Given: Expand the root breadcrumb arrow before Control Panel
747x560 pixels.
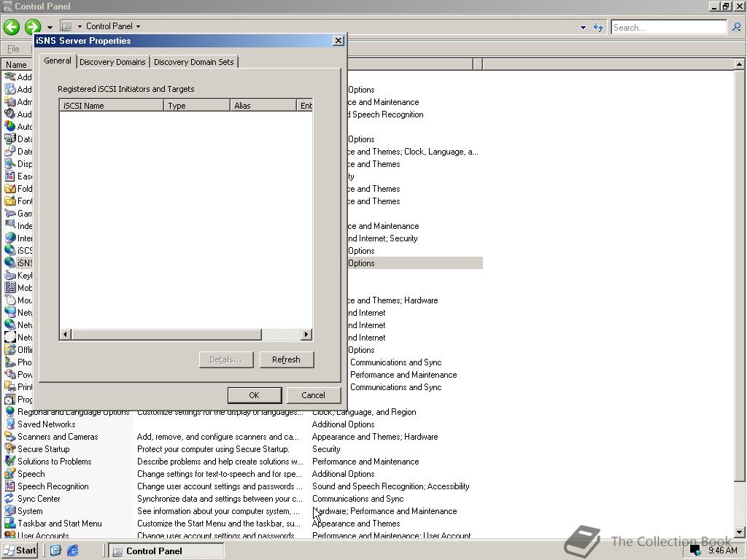Looking at the screenshot, I should (80, 27).
